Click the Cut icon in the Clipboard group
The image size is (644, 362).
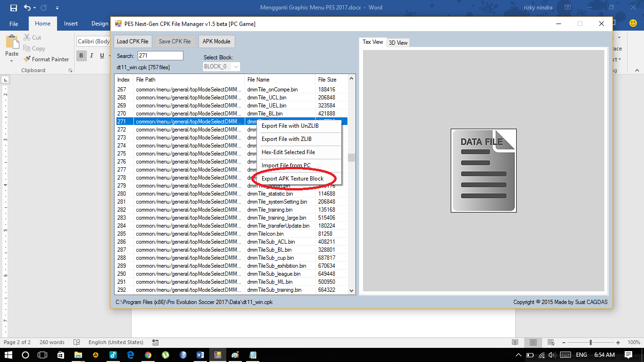click(x=27, y=37)
